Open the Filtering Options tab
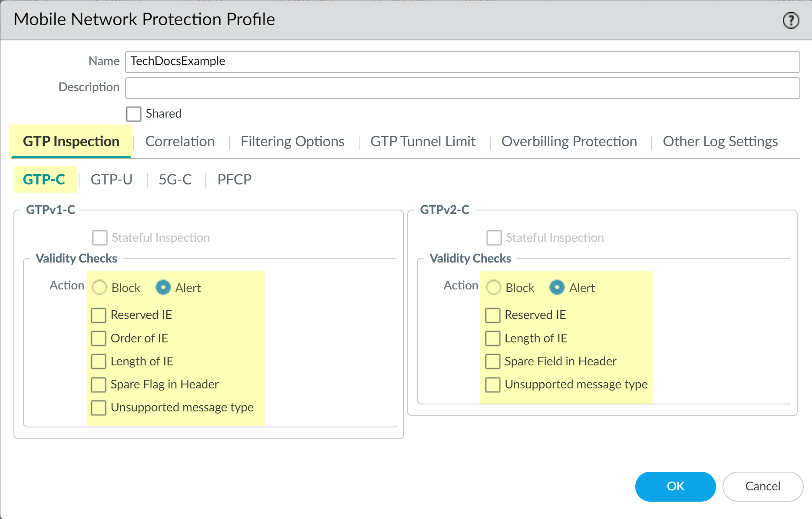This screenshot has height=519, width=812. pyautogui.click(x=292, y=141)
